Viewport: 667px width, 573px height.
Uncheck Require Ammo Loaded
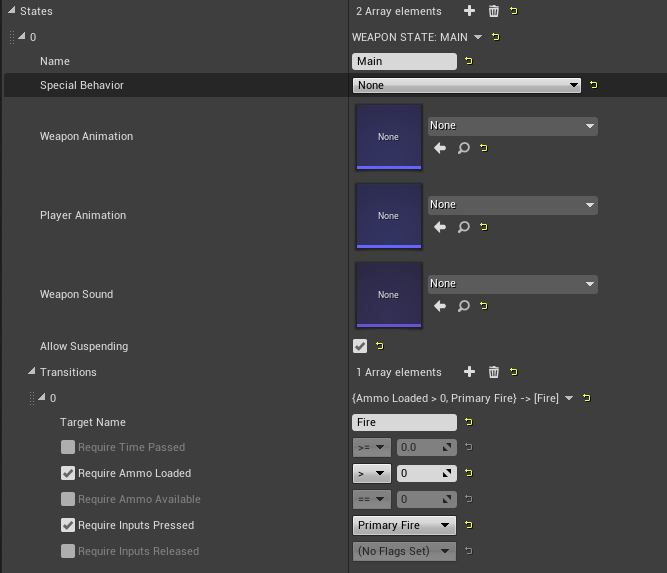pos(68,473)
